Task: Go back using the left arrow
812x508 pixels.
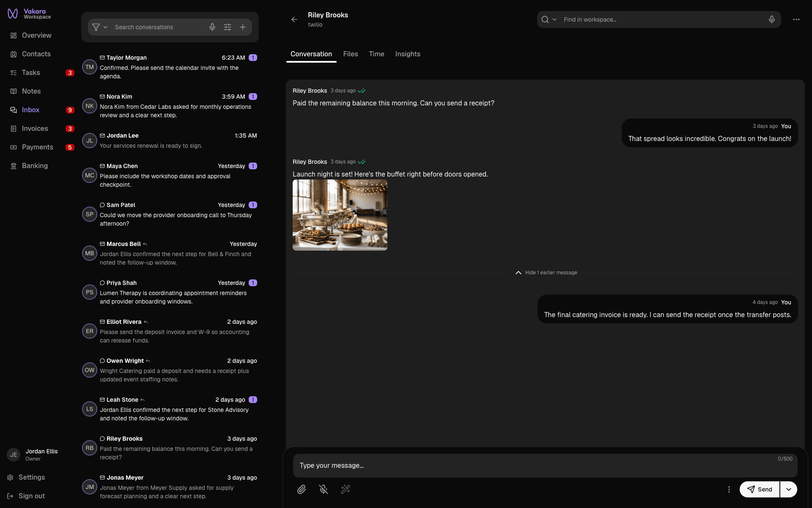Action: pos(294,19)
